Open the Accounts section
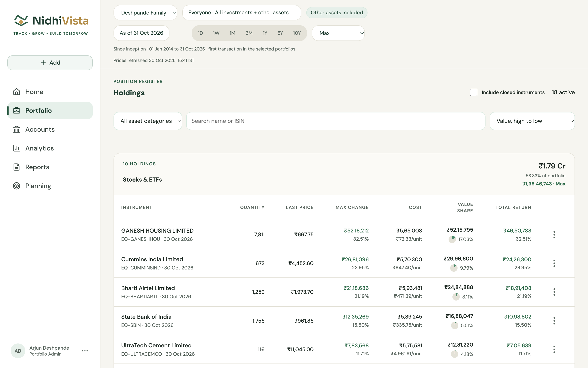 click(x=50, y=129)
